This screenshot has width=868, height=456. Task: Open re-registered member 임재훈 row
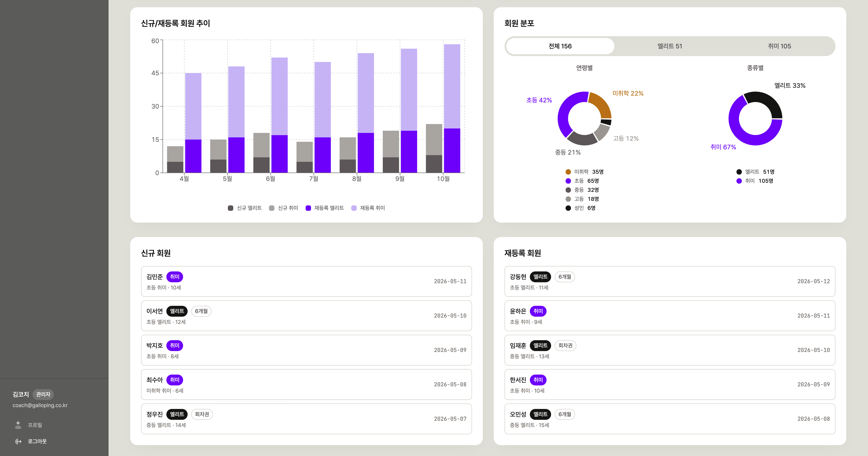tap(670, 350)
